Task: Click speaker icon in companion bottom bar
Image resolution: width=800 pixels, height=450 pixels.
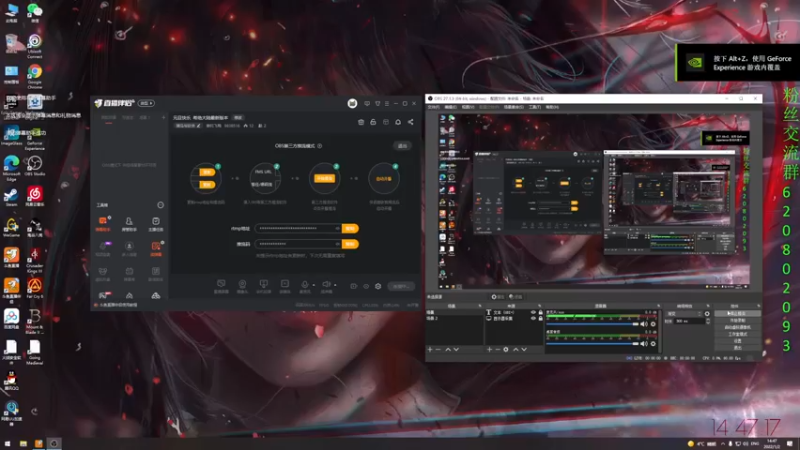Action: pos(326,284)
